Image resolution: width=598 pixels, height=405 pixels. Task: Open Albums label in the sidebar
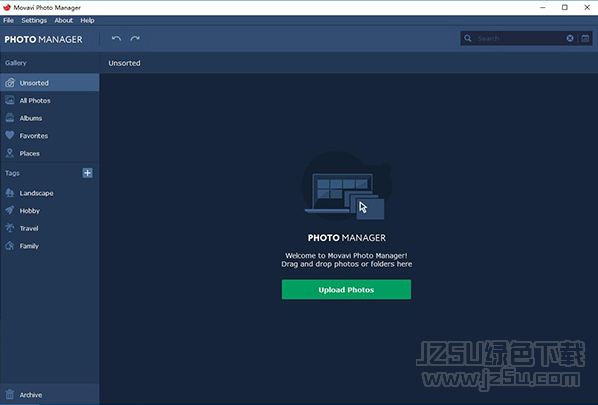(31, 118)
